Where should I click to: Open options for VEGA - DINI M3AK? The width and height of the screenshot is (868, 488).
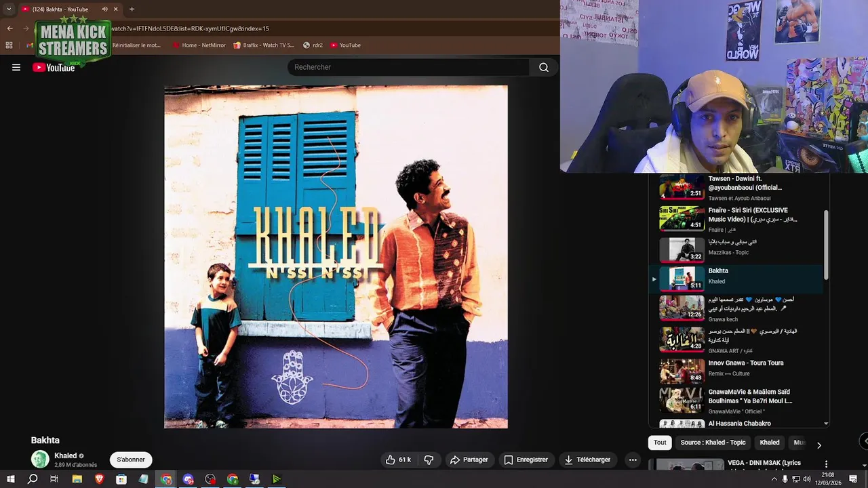pyautogui.click(x=826, y=465)
